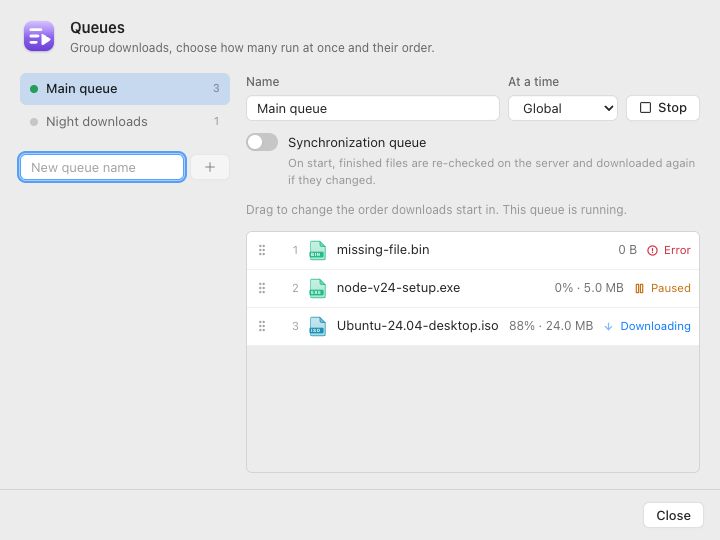Image resolution: width=720 pixels, height=540 pixels.
Task: Grab the drag handle for missing-file.bin
Action: pos(262,250)
